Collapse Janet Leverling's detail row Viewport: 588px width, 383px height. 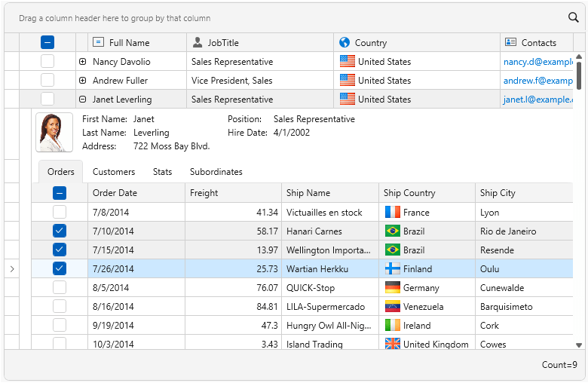[82, 99]
